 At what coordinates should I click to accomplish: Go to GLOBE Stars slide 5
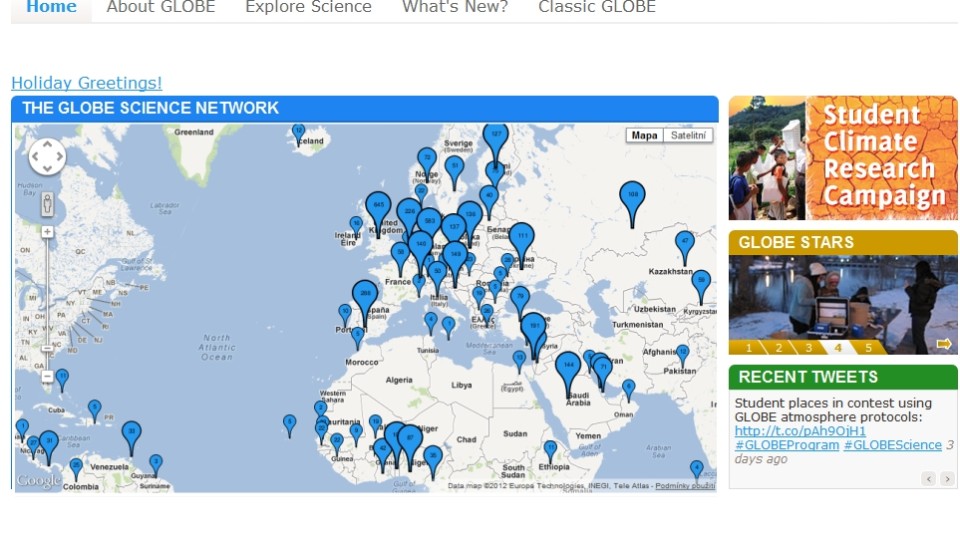pyautogui.click(x=868, y=348)
